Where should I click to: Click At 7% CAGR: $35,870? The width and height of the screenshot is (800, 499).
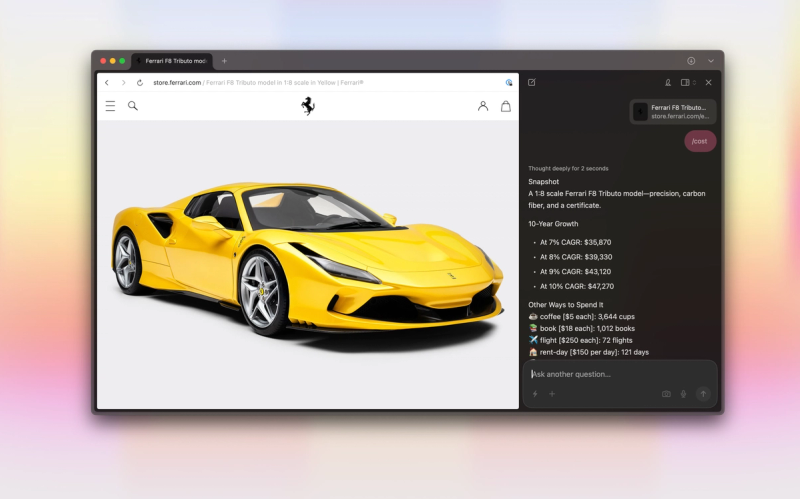(576, 242)
